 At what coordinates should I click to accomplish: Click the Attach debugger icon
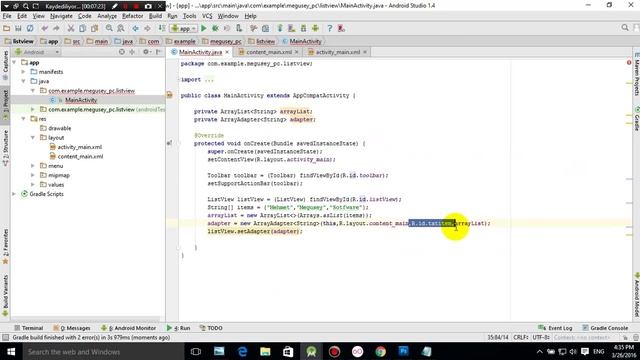pos(239,28)
